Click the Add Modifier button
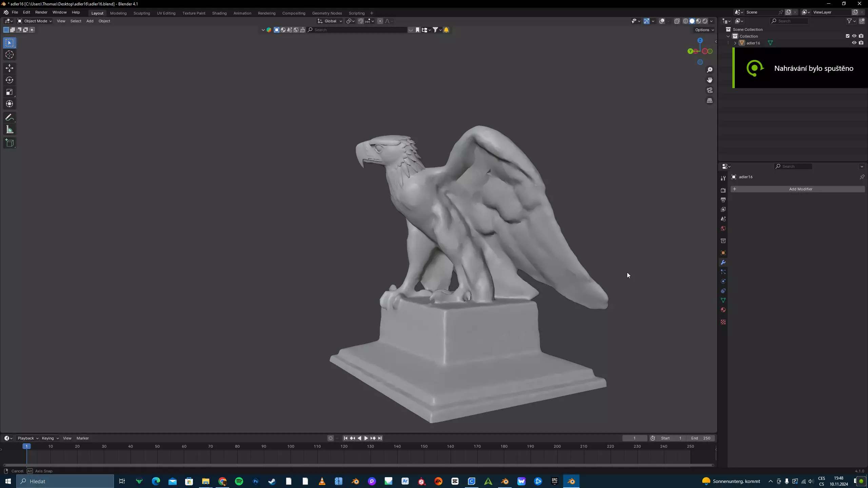The width and height of the screenshot is (868, 488). click(801, 189)
